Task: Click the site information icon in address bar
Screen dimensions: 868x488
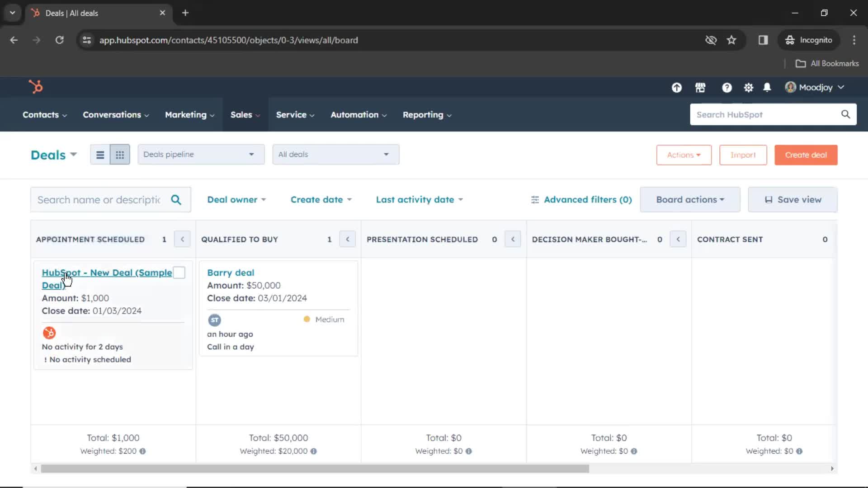Action: click(87, 40)
